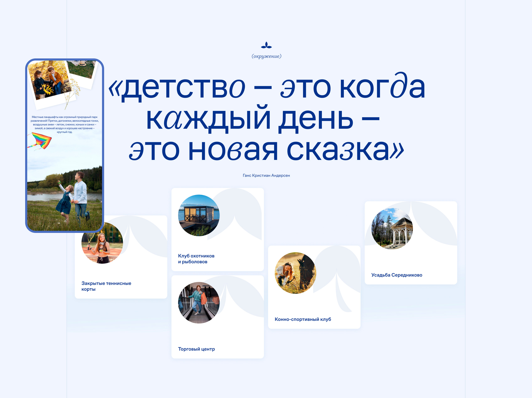Open the 'Торговый центр' card title

[196, 349]
